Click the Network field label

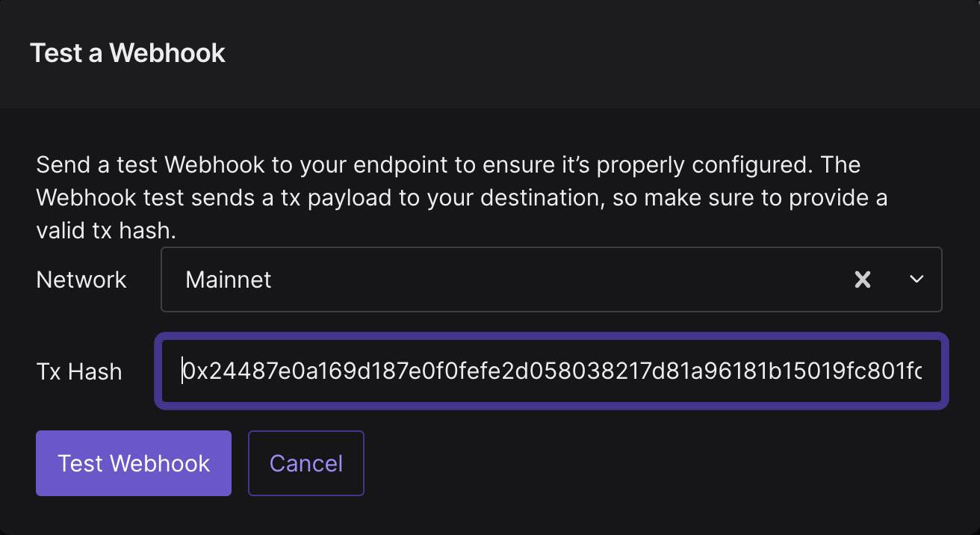[81, 279]
